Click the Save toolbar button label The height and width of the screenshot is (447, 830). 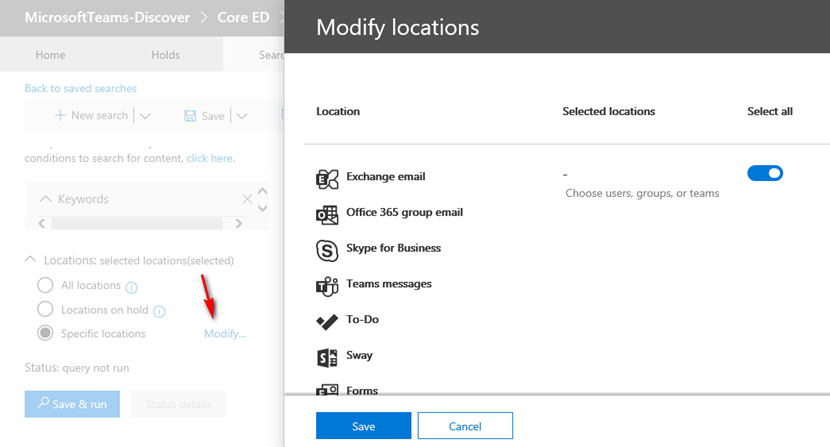pos(213,116)
